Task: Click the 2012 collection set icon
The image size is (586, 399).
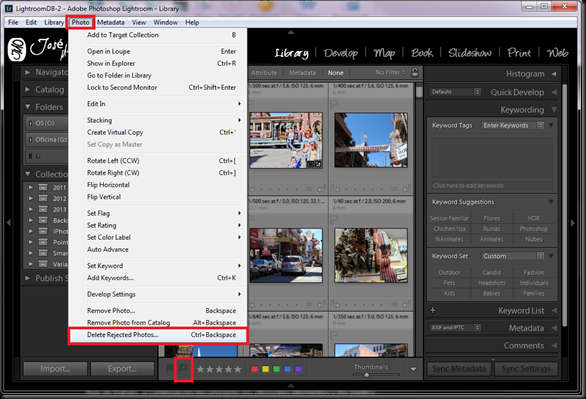Action: pyautogui.click(x=43, y=198)
